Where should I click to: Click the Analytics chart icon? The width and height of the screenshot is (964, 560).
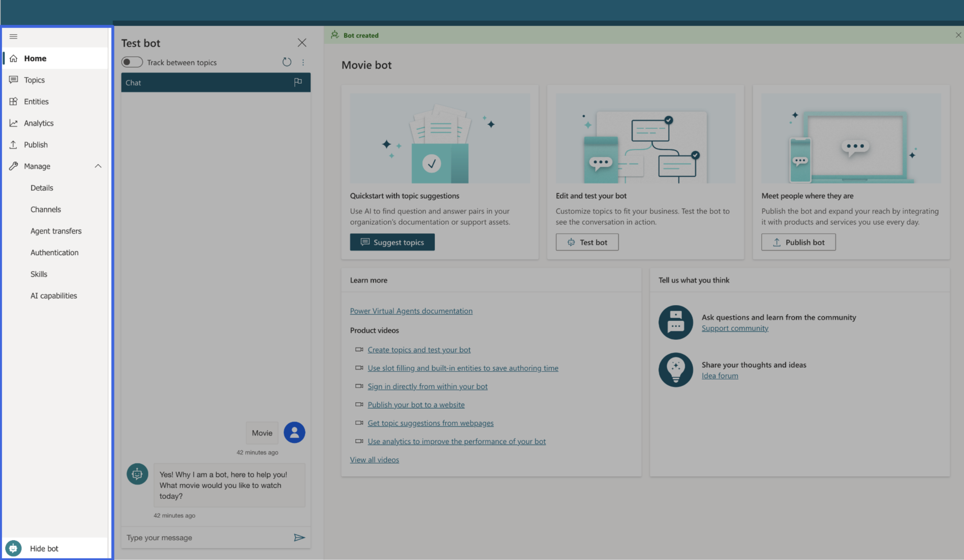coord(13,123)
